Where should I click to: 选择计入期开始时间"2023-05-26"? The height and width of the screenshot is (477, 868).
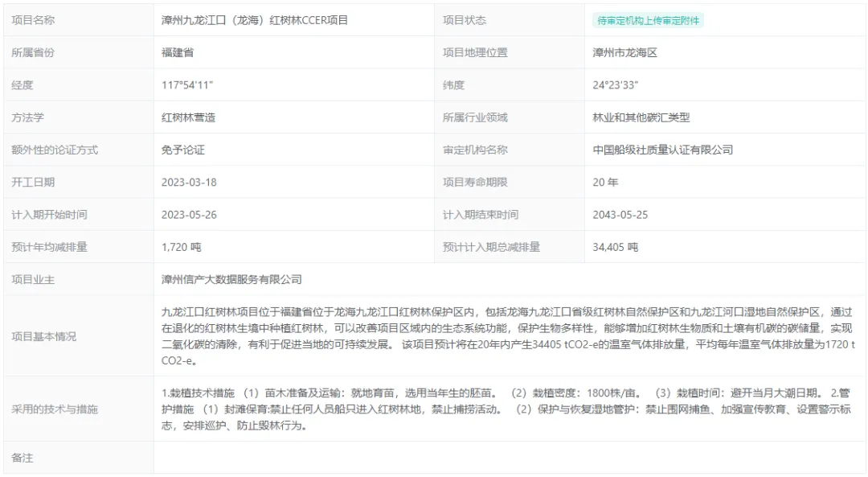[183, 215]
